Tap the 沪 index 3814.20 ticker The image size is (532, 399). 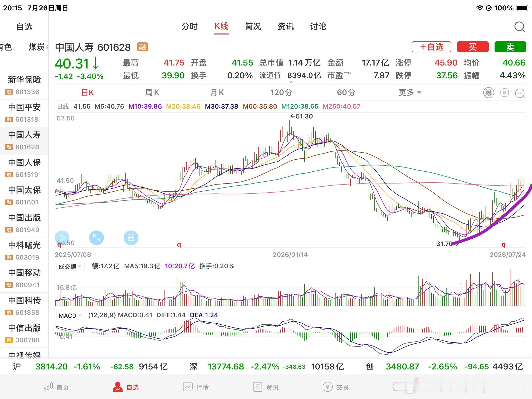(90, 367)
